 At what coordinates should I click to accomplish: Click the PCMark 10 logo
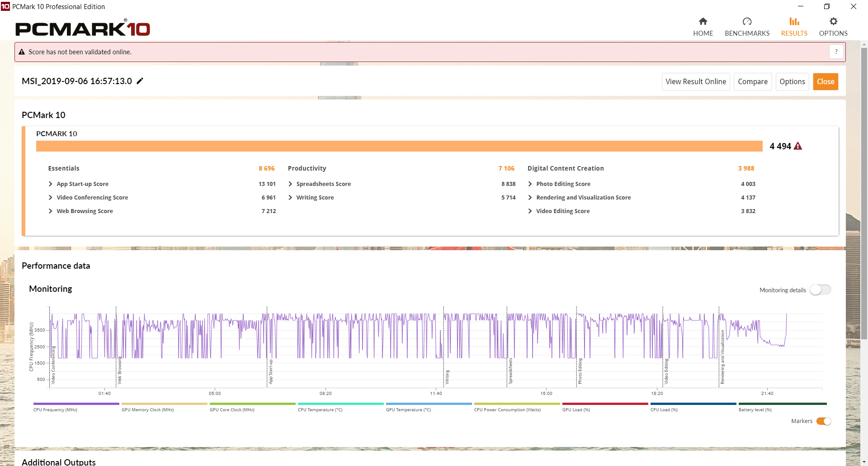click(x=83, y=28)
